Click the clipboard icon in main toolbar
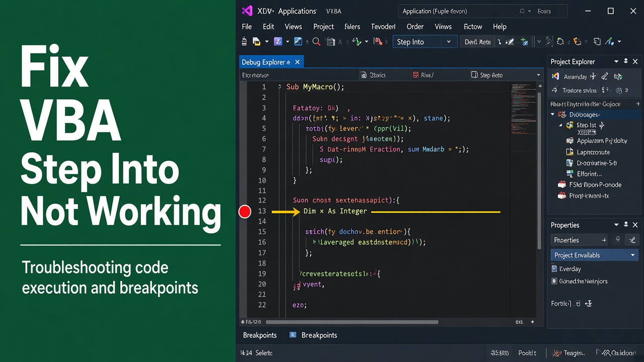Viewport: 644px width, 362px height. tap(331, 42)
